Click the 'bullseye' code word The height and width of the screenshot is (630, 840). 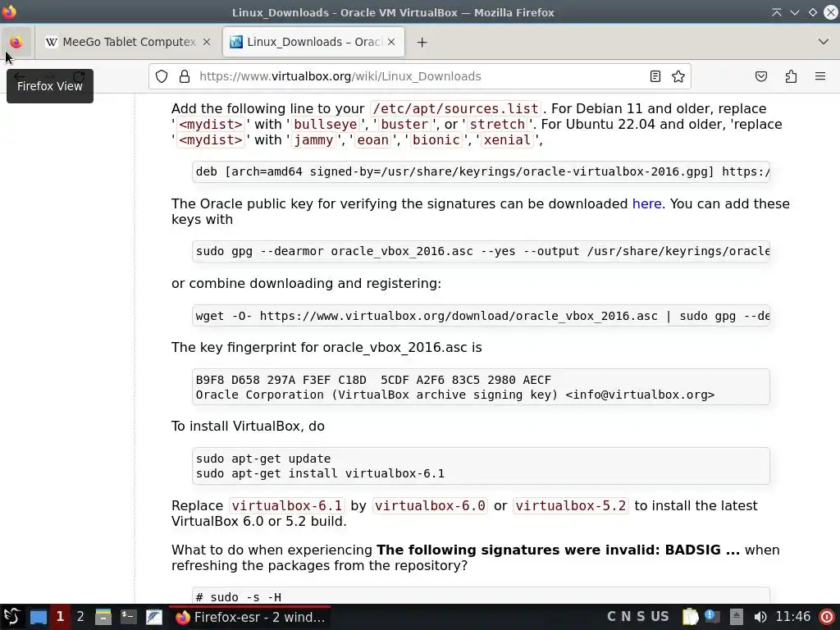(325, 125)
